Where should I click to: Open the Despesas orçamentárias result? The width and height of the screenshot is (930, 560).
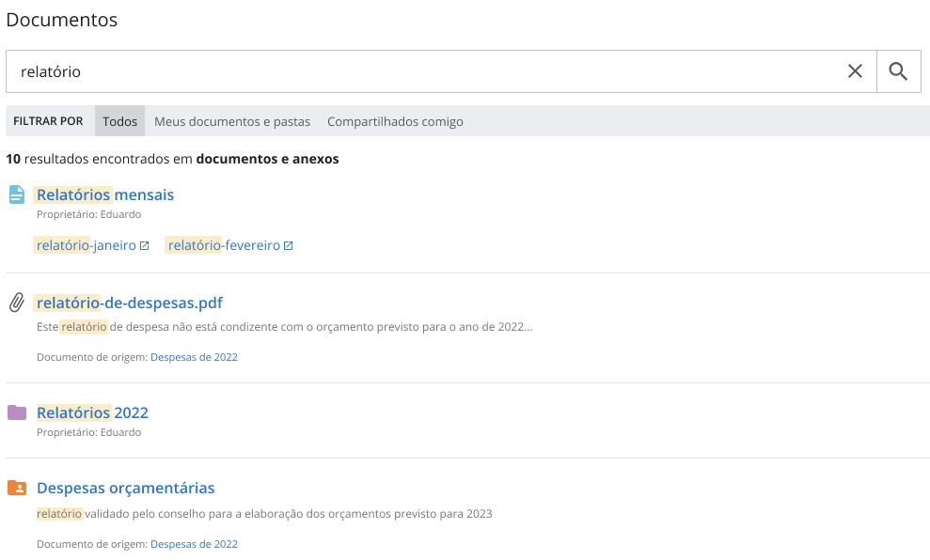pos(125,488)
